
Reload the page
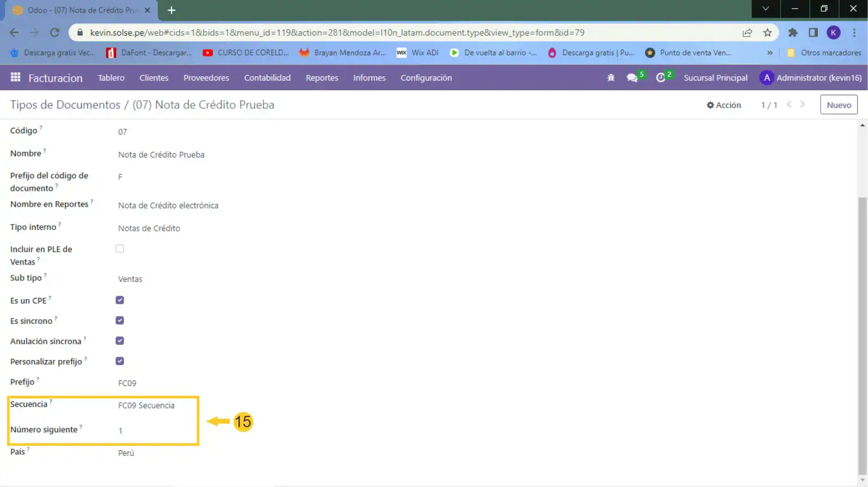point(55,33)
